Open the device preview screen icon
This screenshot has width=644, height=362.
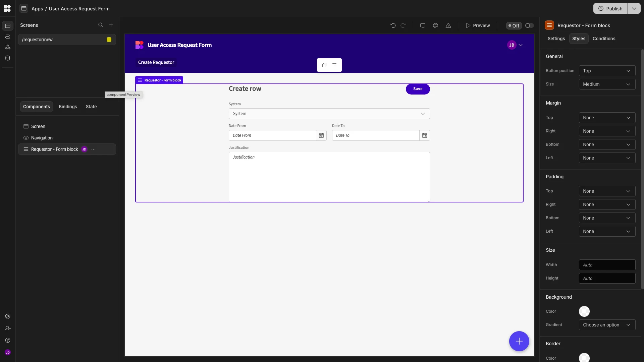423,25
